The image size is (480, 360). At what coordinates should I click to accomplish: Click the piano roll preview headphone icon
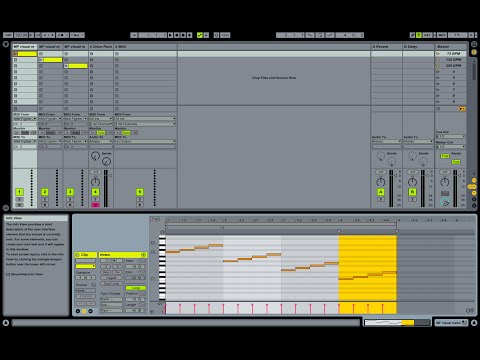[162, 232]
